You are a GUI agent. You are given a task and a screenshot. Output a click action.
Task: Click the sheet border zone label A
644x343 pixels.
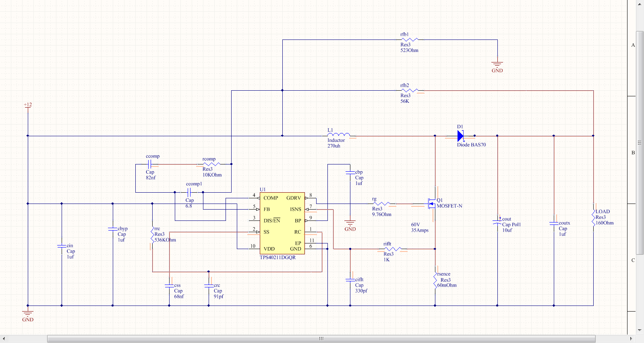633,45
